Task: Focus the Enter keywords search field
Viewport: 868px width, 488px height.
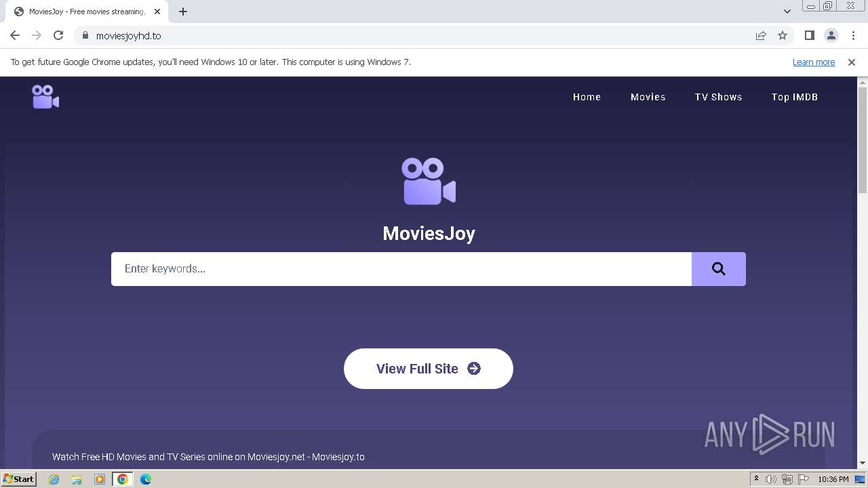Action: tap(401, 269)
